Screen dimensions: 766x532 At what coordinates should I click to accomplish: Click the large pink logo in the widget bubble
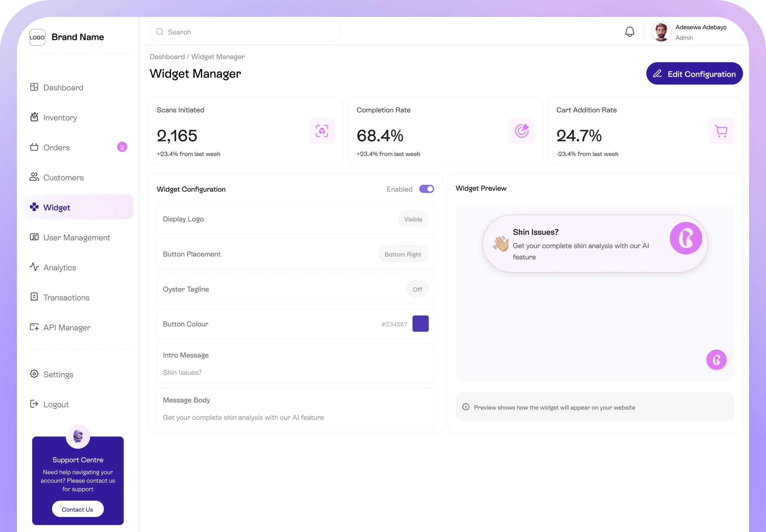(x=686, y=238)
